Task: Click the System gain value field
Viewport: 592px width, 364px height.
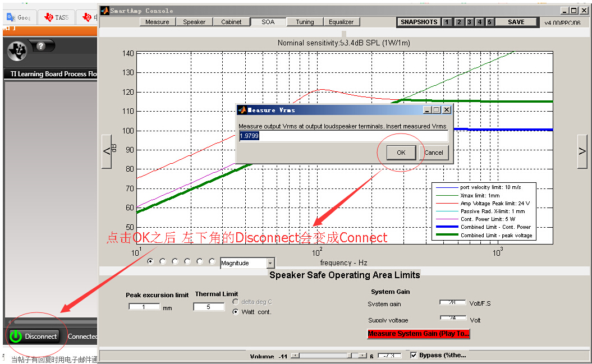Action: (452, 302)
